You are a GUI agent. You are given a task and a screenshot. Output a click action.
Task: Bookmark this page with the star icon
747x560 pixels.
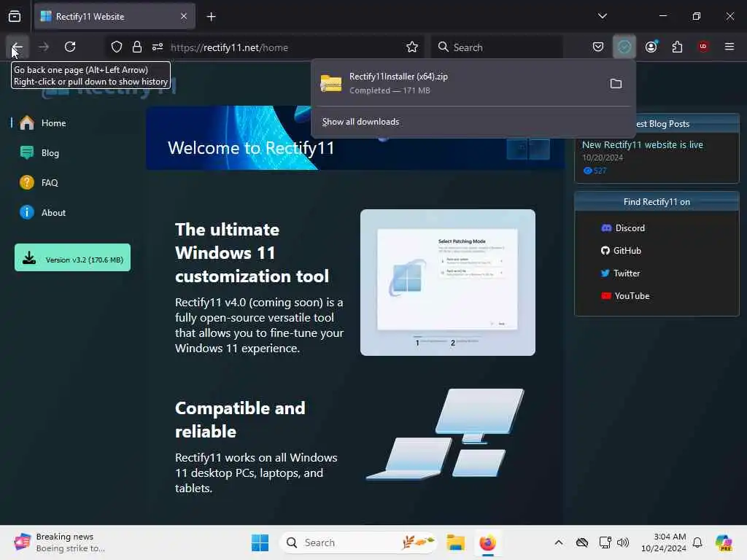[412, 47]
